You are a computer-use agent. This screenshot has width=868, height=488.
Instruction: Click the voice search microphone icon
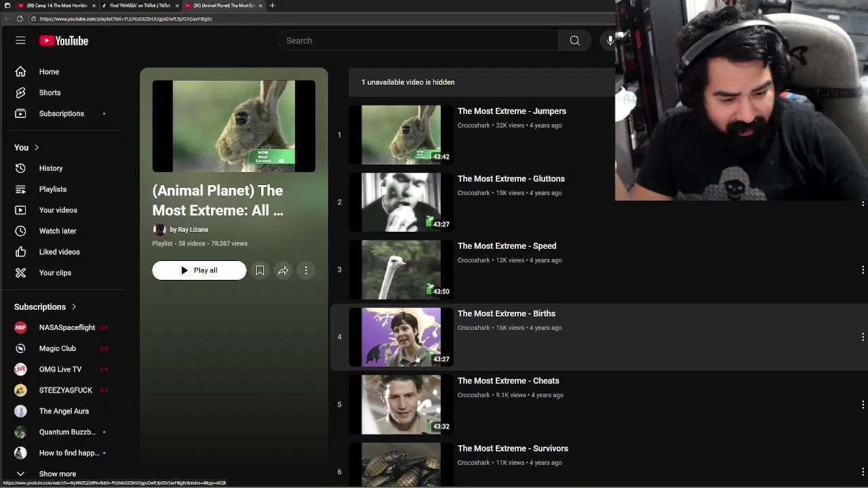610,41
